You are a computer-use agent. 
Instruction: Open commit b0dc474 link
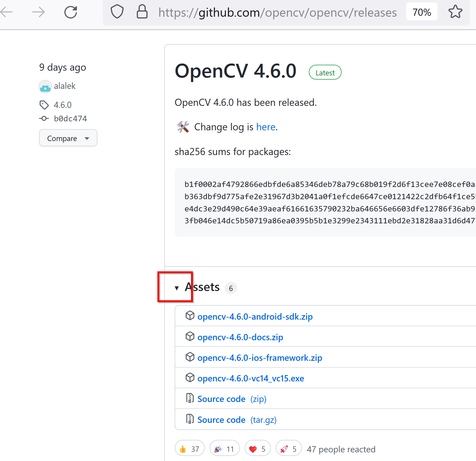pyautogui.click(x=70, y=119)
